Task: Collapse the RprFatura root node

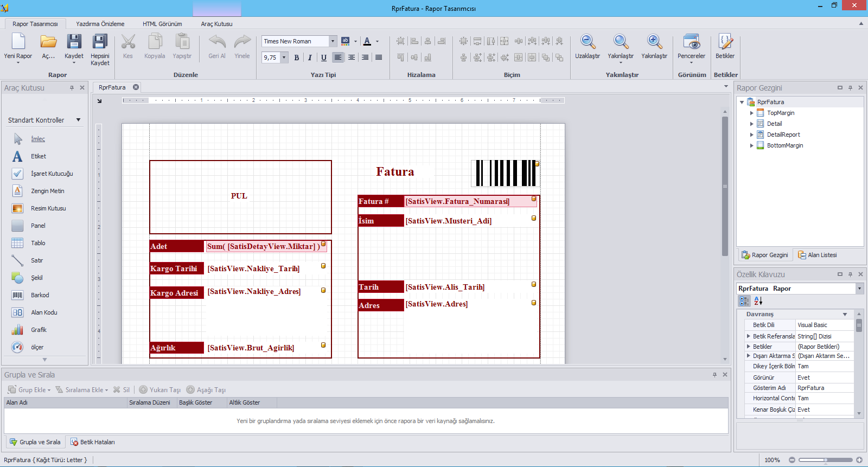Action: [x=742, y=102]
